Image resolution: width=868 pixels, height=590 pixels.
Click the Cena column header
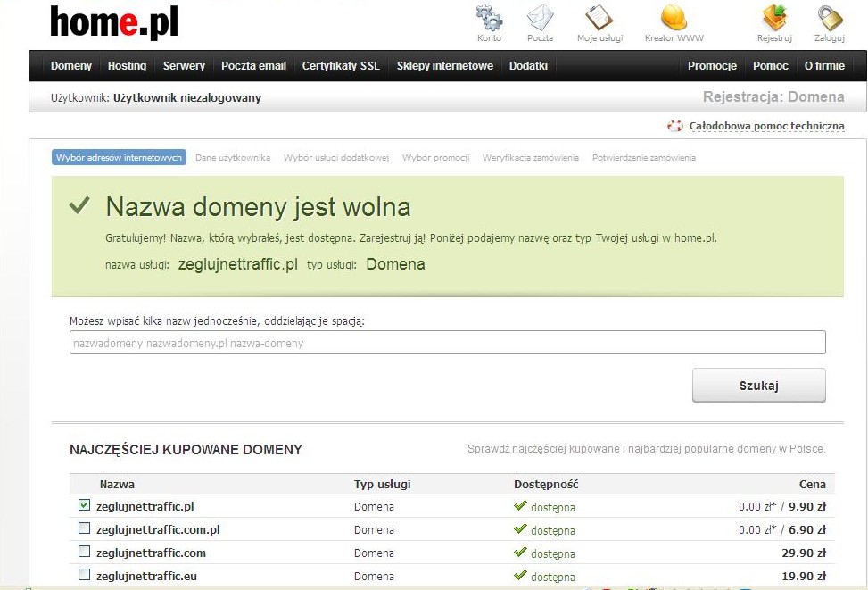812,484
